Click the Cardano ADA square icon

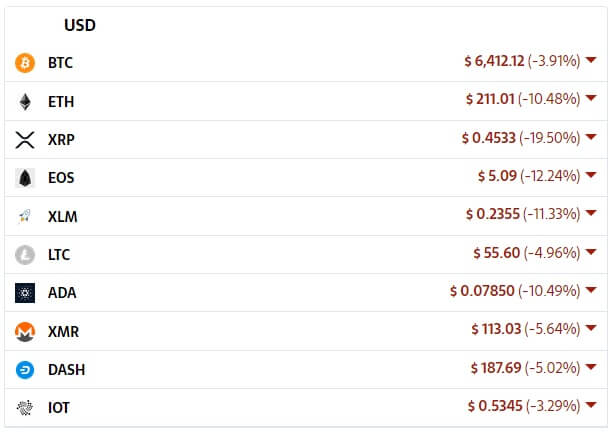coord(25,293)
